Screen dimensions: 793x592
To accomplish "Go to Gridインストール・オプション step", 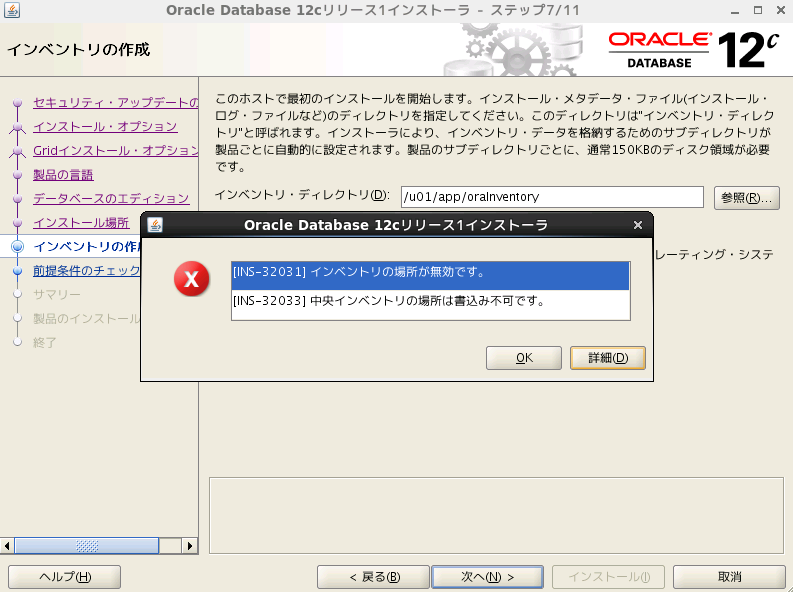I will click(x=116, y=151).
